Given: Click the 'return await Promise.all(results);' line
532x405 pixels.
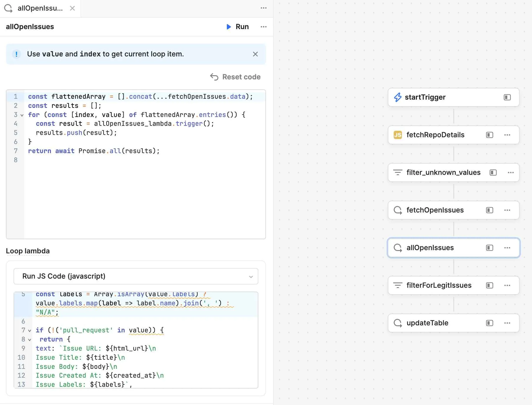Looking at the screenshot, I should point(94,151).
